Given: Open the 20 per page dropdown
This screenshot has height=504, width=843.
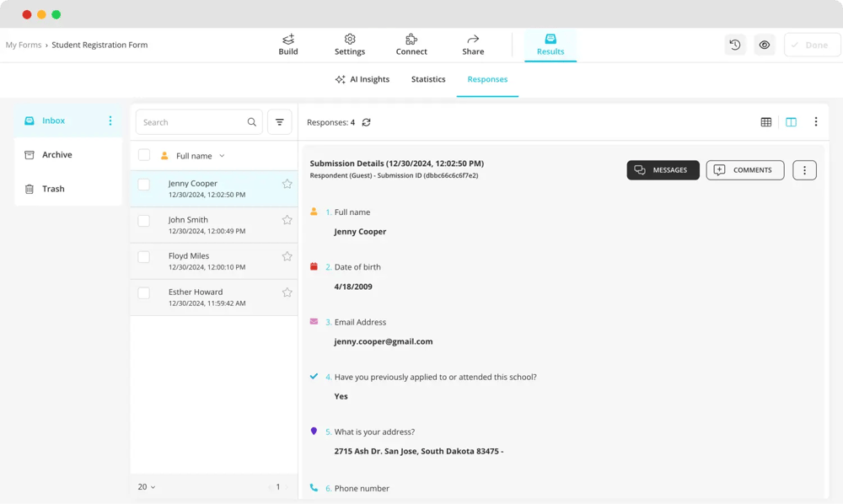Looking at the screenshot, I should [x=147, y=487].
